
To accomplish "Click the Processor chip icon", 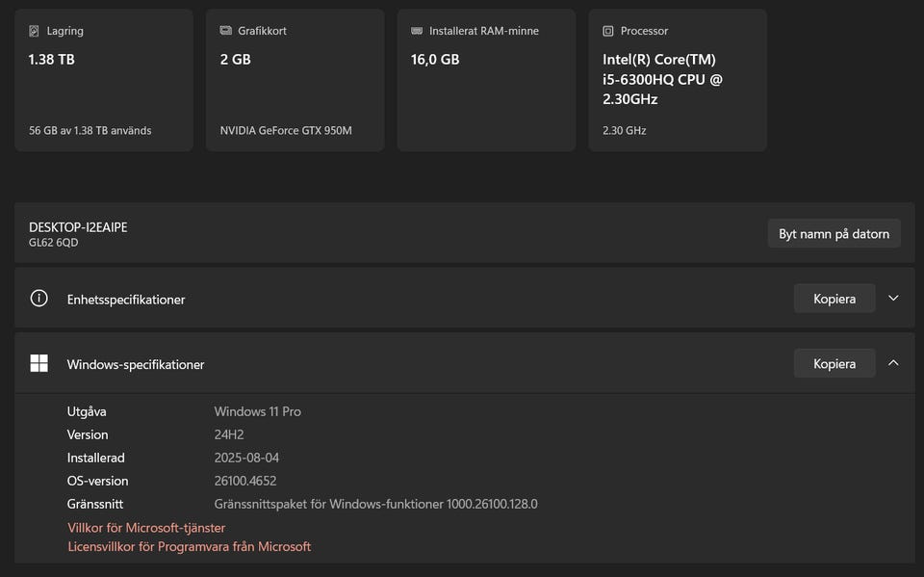I will 608,31.
